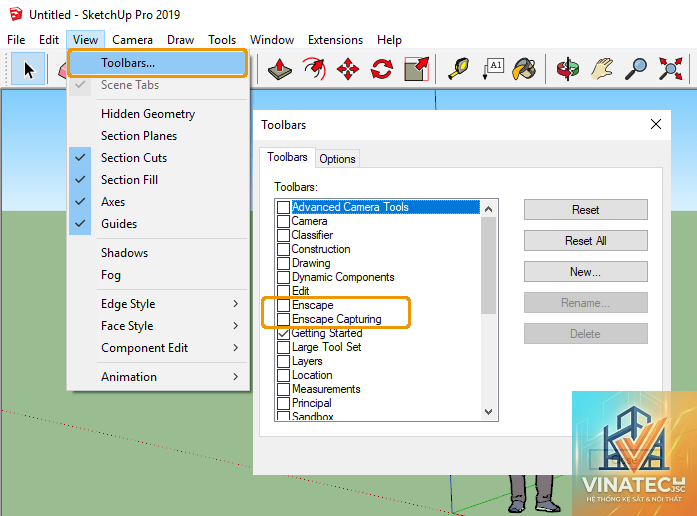
Task: Open the Edit menu
Action: pos(49,40)
